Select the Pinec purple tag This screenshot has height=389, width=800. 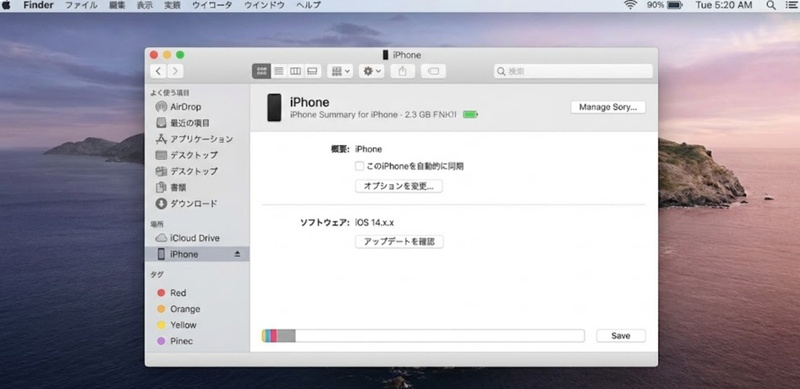tap(197, 341)
